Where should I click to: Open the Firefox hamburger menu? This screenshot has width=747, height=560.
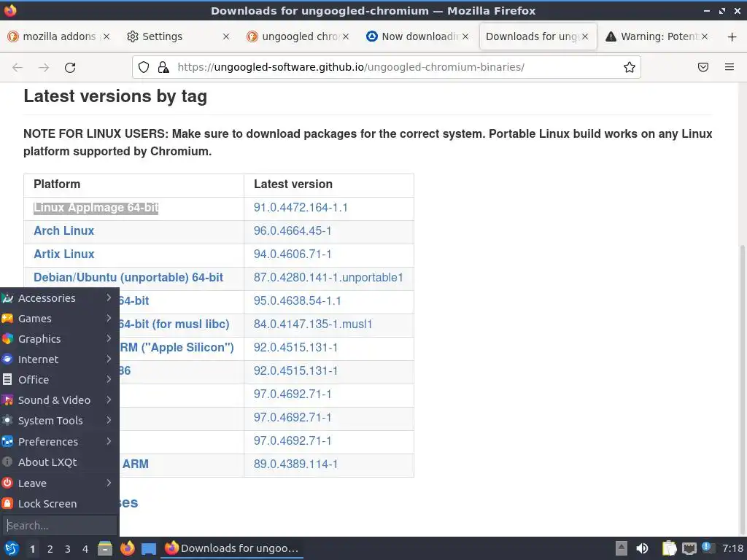coord(729,67)
